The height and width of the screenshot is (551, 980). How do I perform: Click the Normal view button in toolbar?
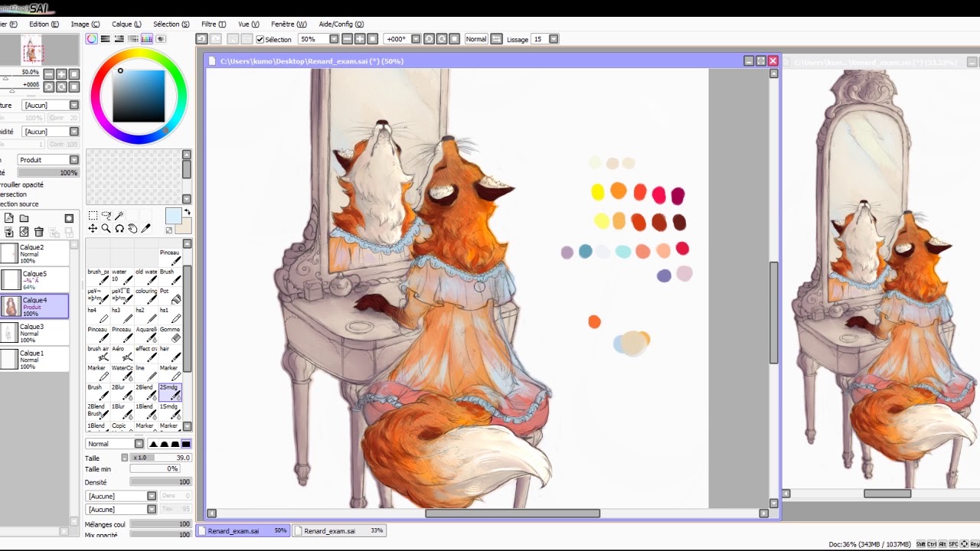[x=476, y=39]
